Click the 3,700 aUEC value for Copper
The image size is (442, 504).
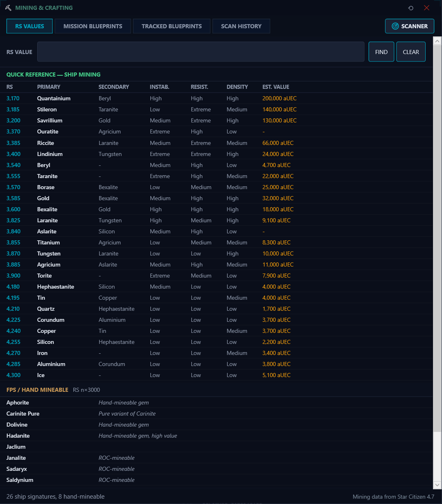[277, 331]
